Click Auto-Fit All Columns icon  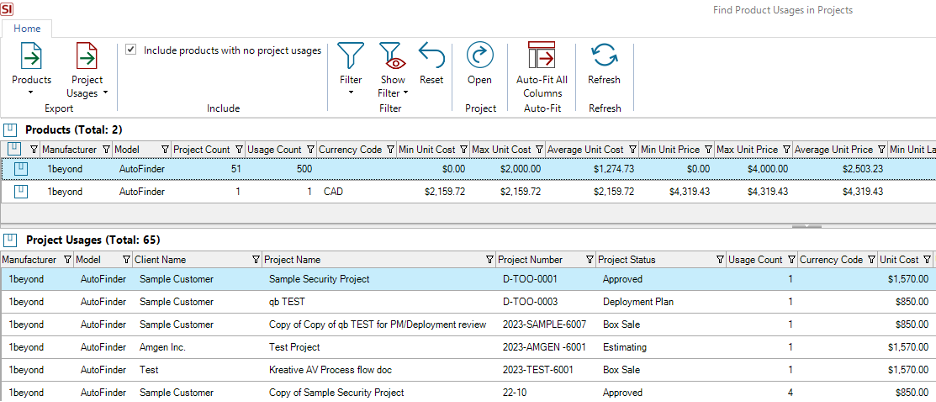(542, 56)
